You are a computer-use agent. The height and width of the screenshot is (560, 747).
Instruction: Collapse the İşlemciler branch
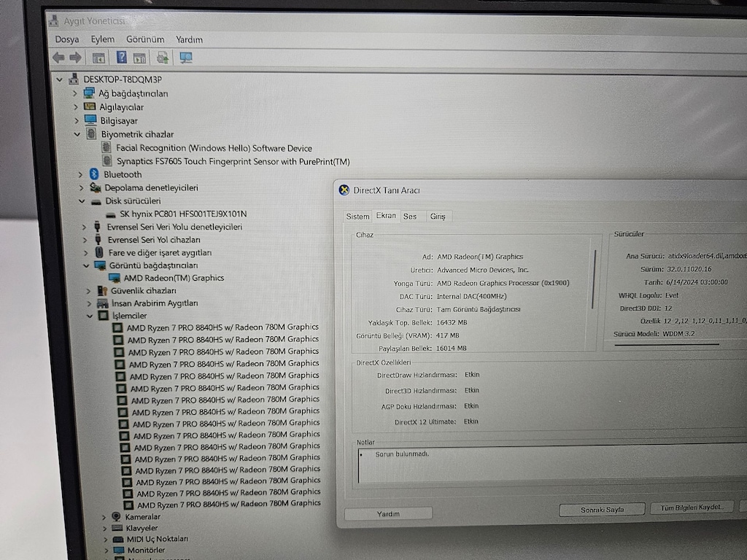pos(90,316)
